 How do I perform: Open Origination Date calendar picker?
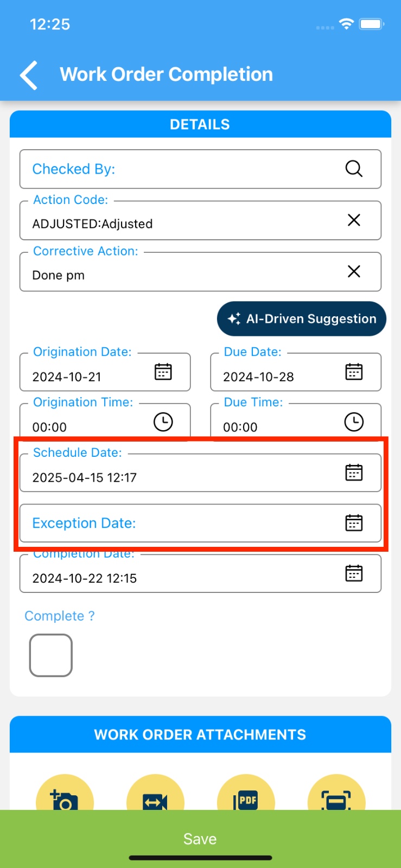coord(163,372)
